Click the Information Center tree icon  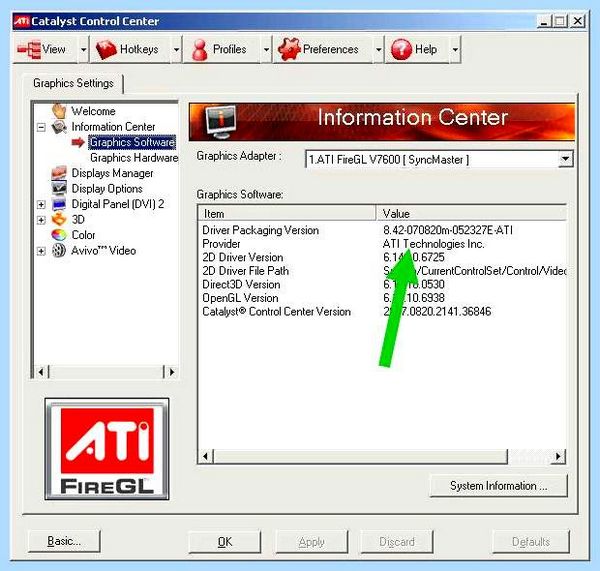click(x=59, y=127)
